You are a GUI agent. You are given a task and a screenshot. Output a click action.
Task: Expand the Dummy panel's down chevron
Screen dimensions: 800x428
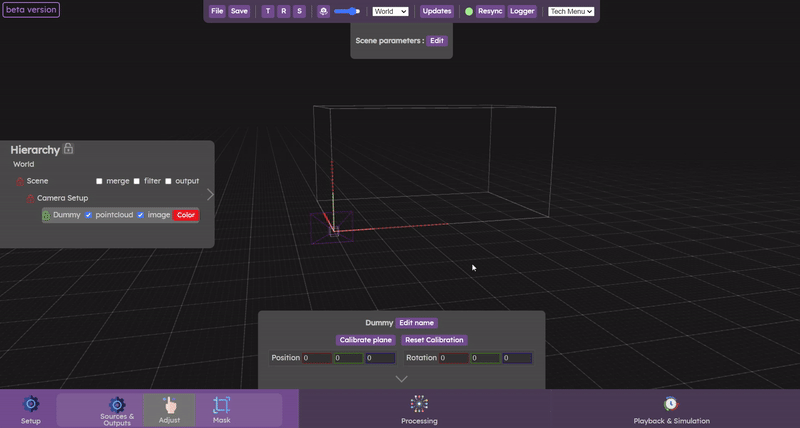tap(401, 379)
